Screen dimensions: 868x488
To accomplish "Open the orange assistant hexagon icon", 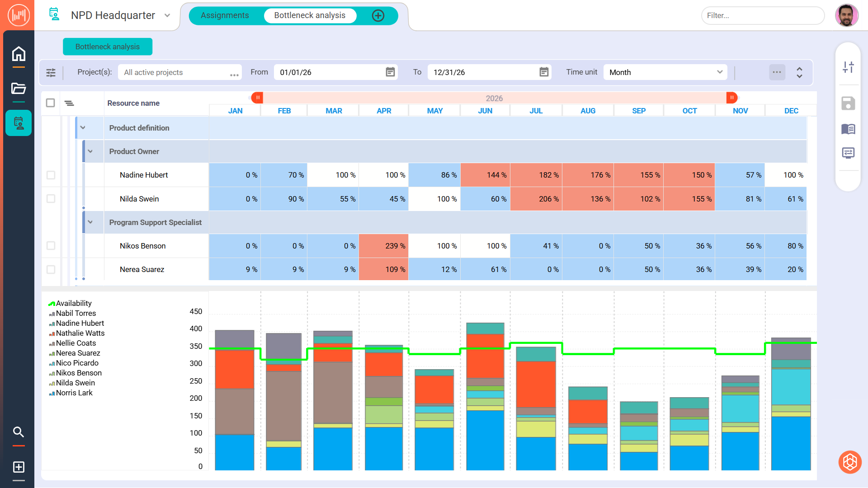I will point(850,462).
